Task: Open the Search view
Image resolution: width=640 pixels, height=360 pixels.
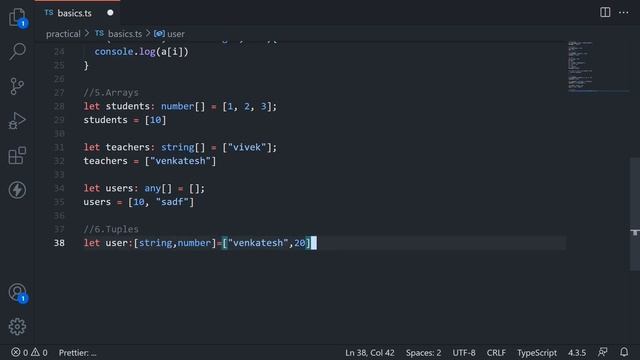Action: (x=17, y=52)
